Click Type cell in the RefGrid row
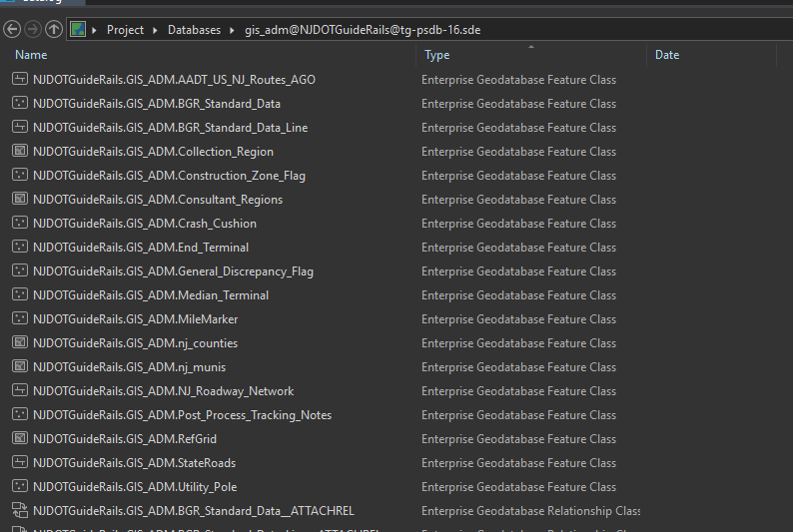This screenshot has height=532, width=793. (x=518, y=439)
